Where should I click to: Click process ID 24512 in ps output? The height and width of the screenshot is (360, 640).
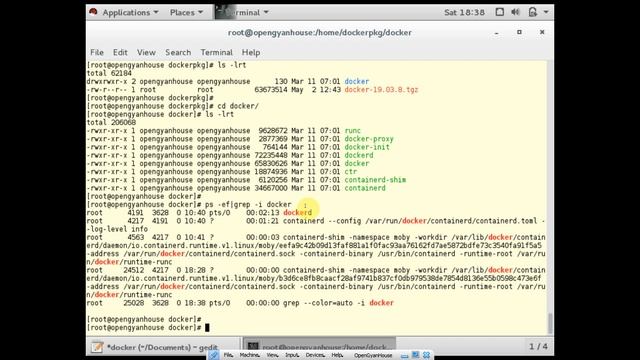(133, 270)
